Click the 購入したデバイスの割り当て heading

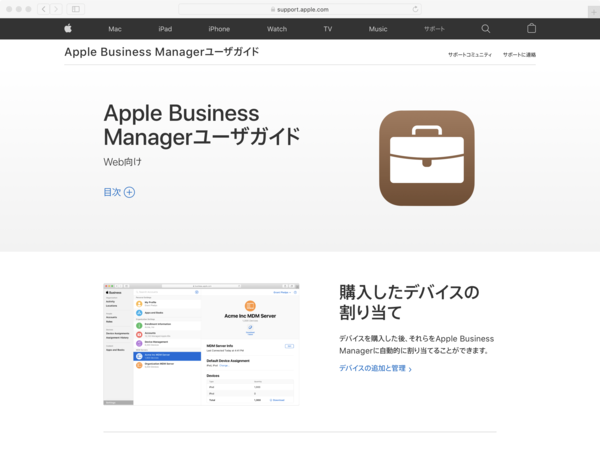click(x=409, y=302)
